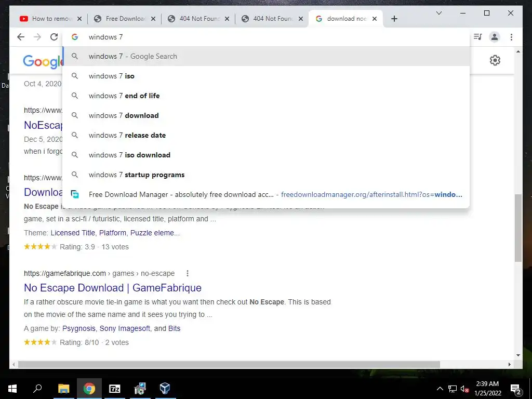Close the 'download noe' Google tab
Viewport: 532px width, 399px height.
point(375,19)
